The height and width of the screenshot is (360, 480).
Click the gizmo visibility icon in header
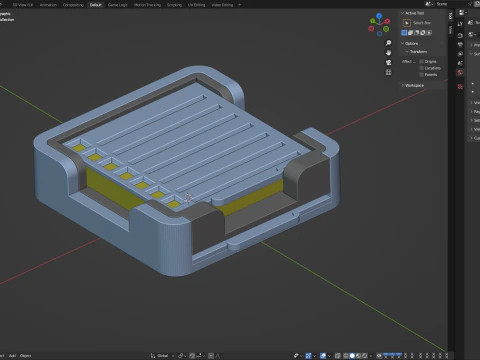tap(308, 356)
